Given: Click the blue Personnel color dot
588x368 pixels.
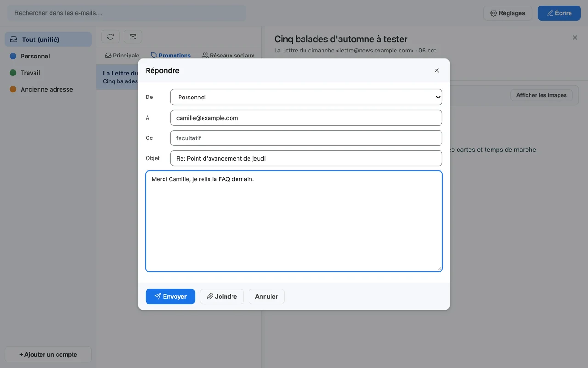Looking at the screenshot, I should (x=13, y=56).
